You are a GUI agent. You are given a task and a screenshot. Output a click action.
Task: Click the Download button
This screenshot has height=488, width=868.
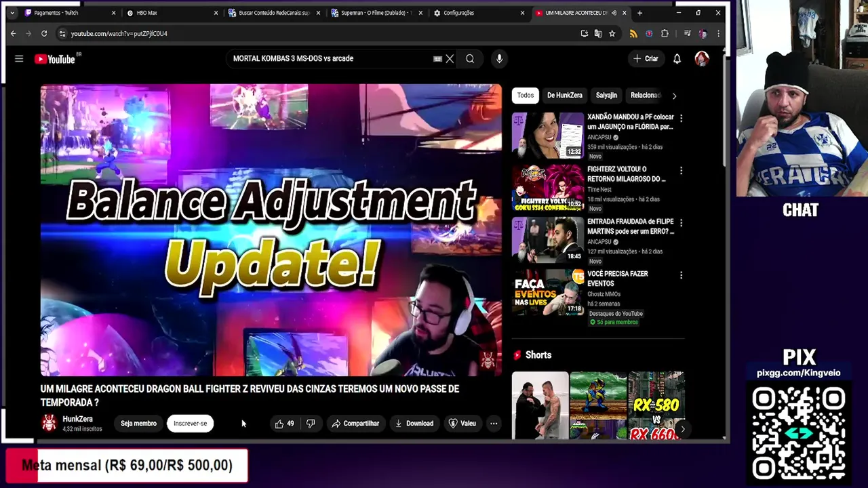pyautogui.click(x=414, y=424)
